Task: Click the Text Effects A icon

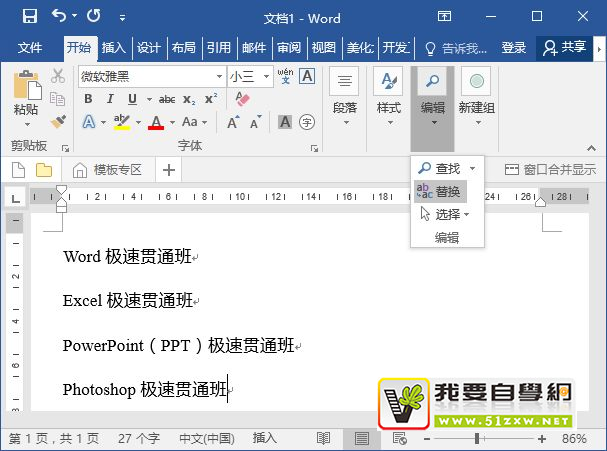Action: (89, 122)
